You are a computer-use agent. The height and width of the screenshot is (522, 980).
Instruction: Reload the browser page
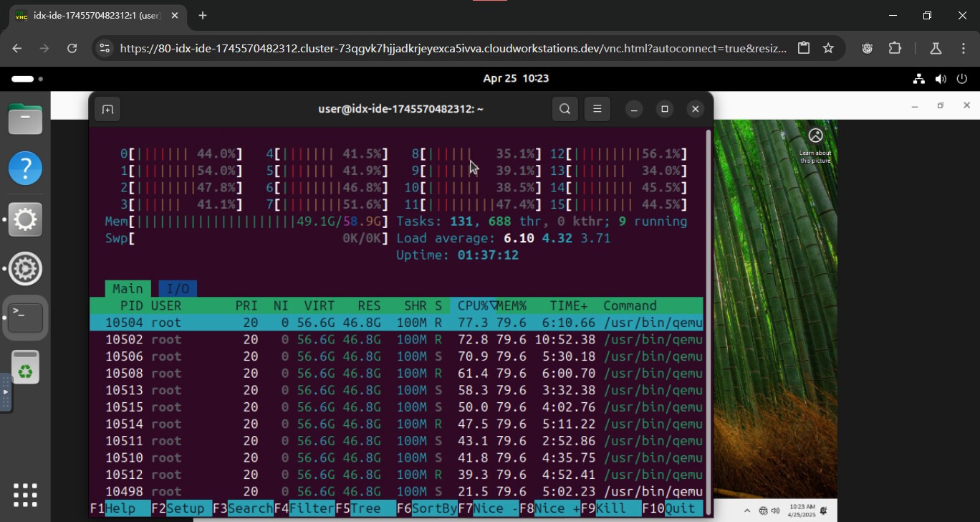click(72, 48)
